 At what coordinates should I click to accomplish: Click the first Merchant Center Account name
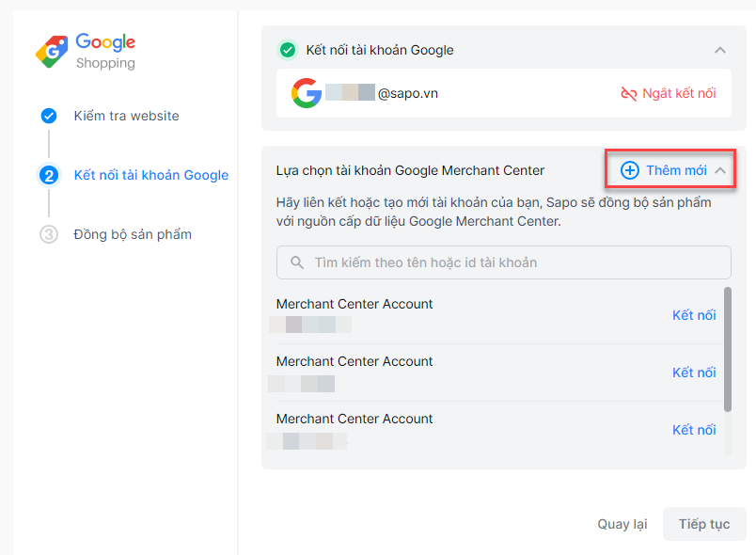(354, 304)
